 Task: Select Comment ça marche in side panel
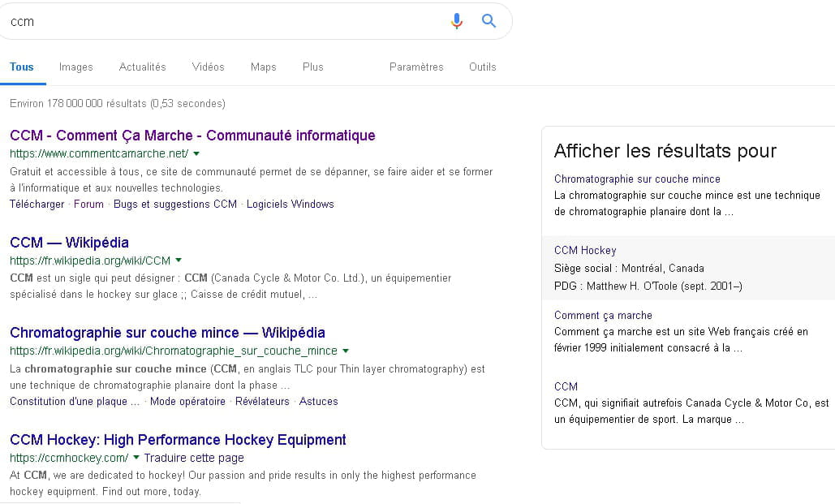(x=603, y=316)
